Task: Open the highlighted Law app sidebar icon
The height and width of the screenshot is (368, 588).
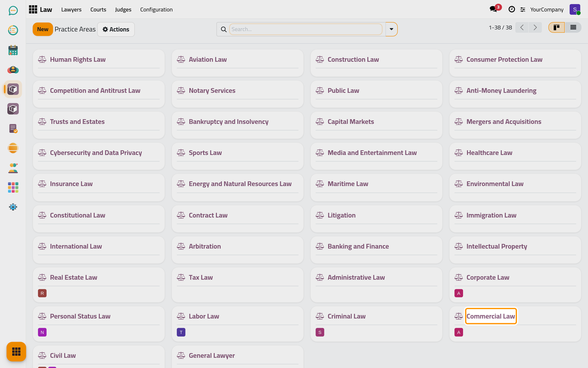Action: [x=13, y=89]
